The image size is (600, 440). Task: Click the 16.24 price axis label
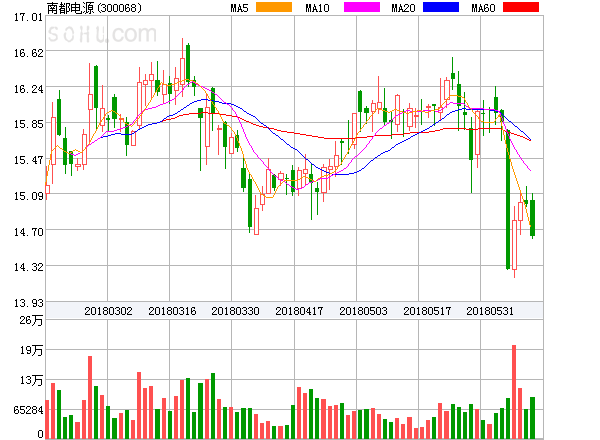[28, 89]
